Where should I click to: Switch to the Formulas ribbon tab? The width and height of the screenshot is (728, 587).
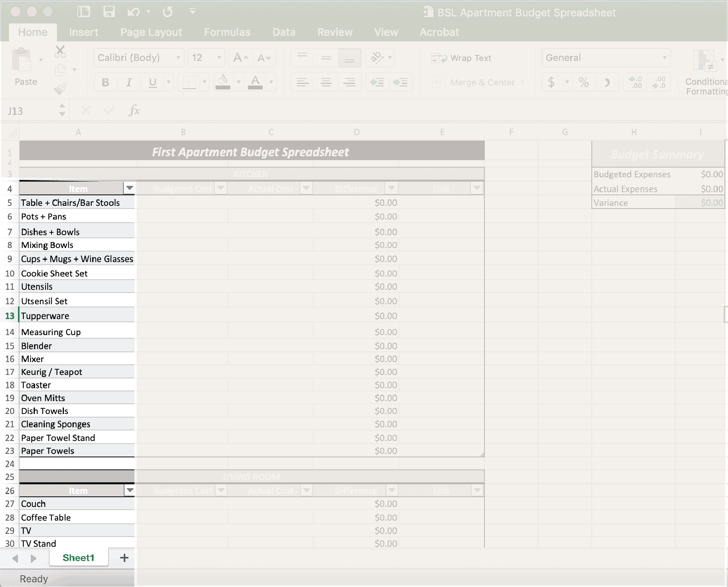(227, 32)
